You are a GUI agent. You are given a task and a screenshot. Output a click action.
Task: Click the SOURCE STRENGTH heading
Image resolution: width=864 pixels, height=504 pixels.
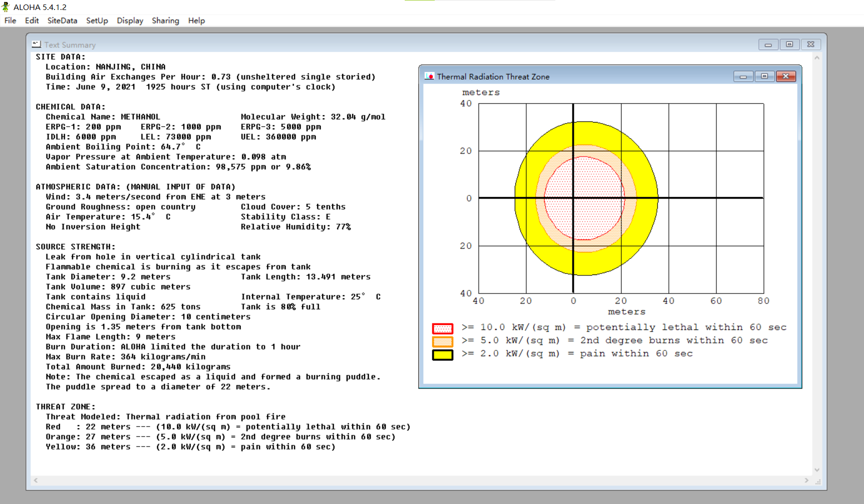pos(76,247)
